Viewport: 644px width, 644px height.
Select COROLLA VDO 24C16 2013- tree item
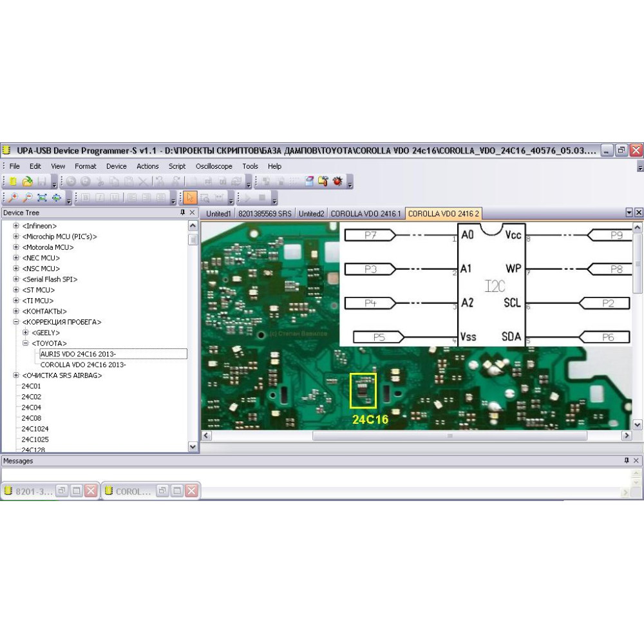(83, 365)
